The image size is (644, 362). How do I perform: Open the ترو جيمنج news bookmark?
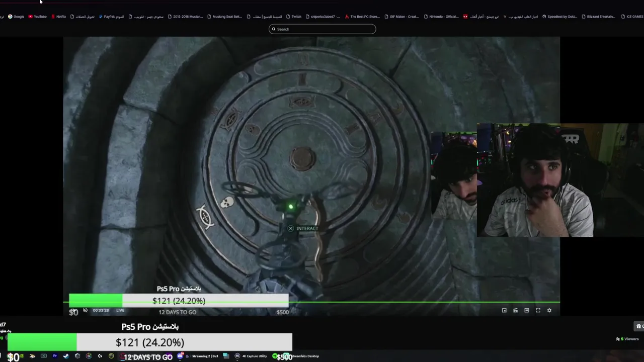coord(480,17)
